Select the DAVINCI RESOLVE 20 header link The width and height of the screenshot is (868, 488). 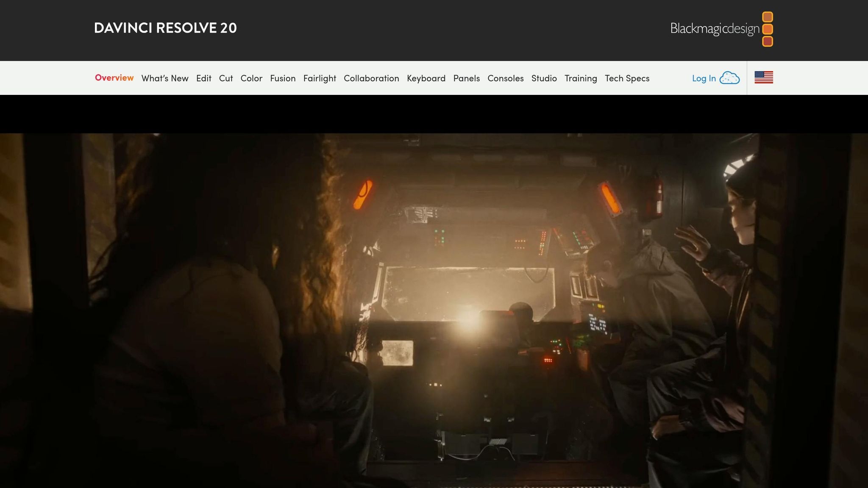point(165,28)
